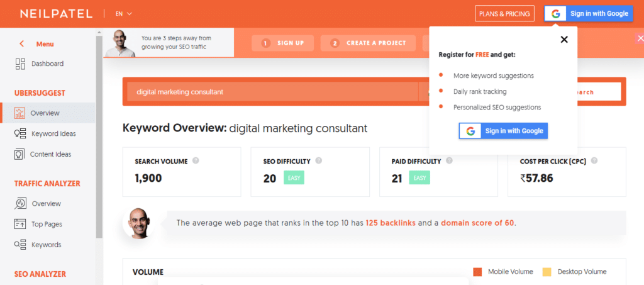Select Keywords under Traffic Analyzer

point(47,245)
